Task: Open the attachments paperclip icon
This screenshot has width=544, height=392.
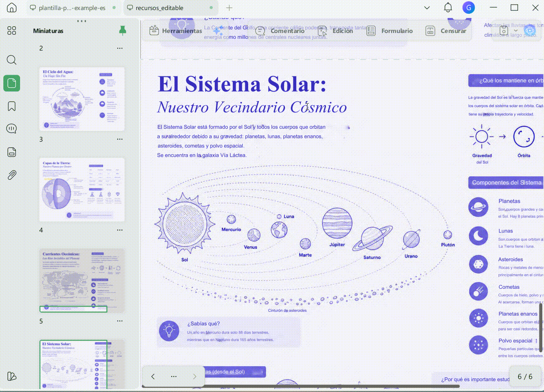Action: 12,175
